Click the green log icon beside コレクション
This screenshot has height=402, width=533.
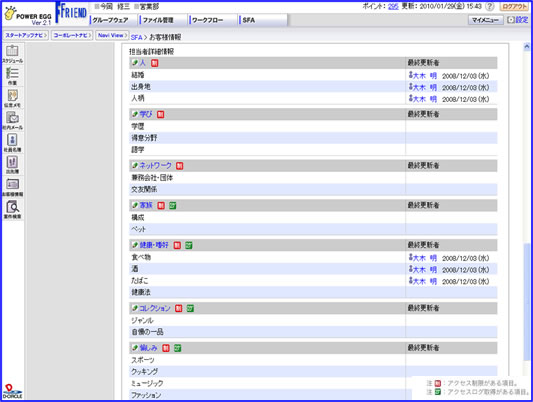click(190, 309)
